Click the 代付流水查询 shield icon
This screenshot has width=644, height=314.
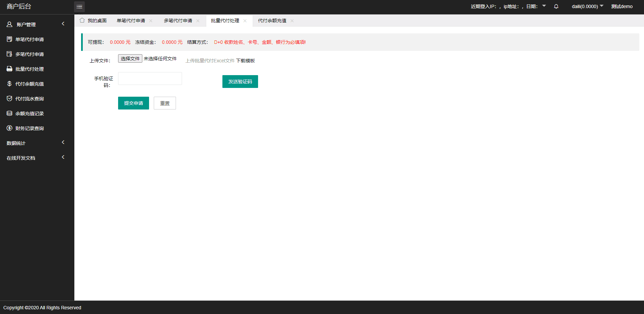click(9, 99)
